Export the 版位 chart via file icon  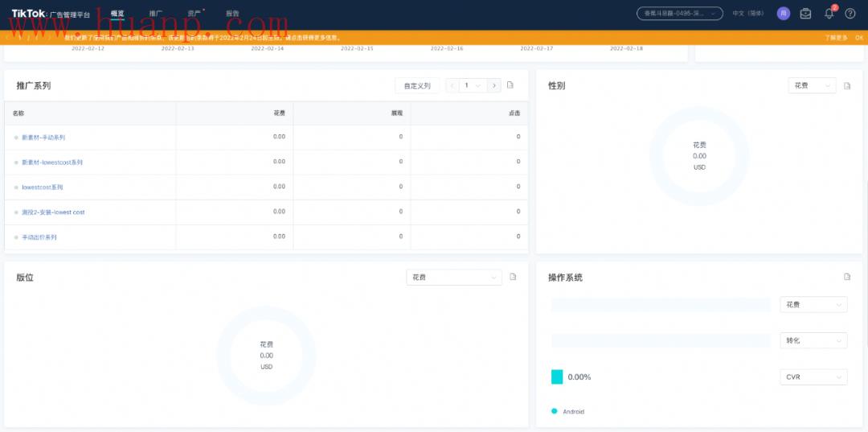513,277
